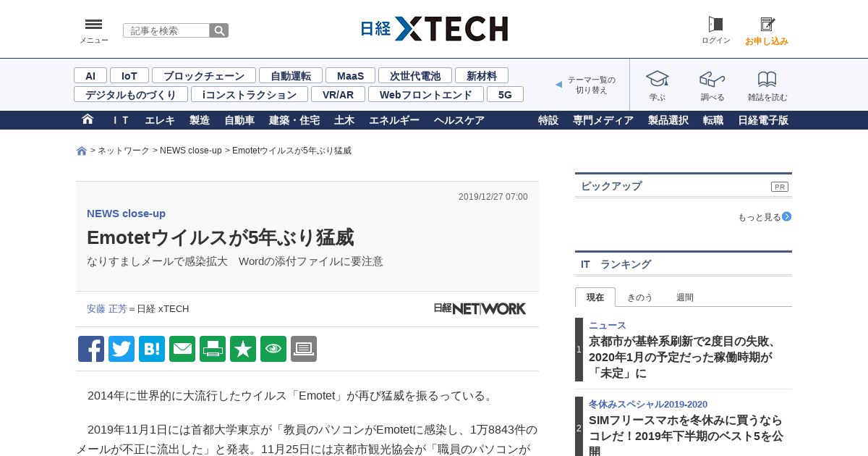Select the Webフロントエンド theme tag
Image resolution: width=868 pixels, height=456 pixels.
click(426, 94)
